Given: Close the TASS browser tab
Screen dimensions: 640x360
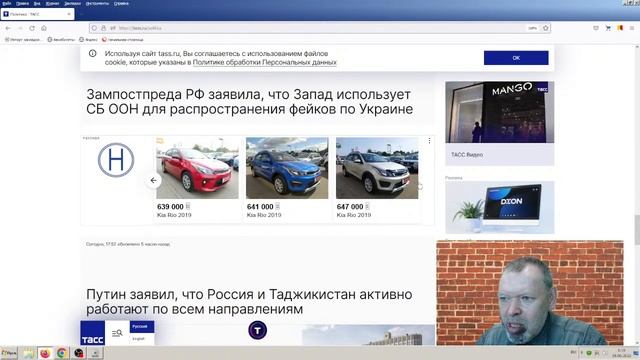Looking at the screenshot, I should 69,14.
